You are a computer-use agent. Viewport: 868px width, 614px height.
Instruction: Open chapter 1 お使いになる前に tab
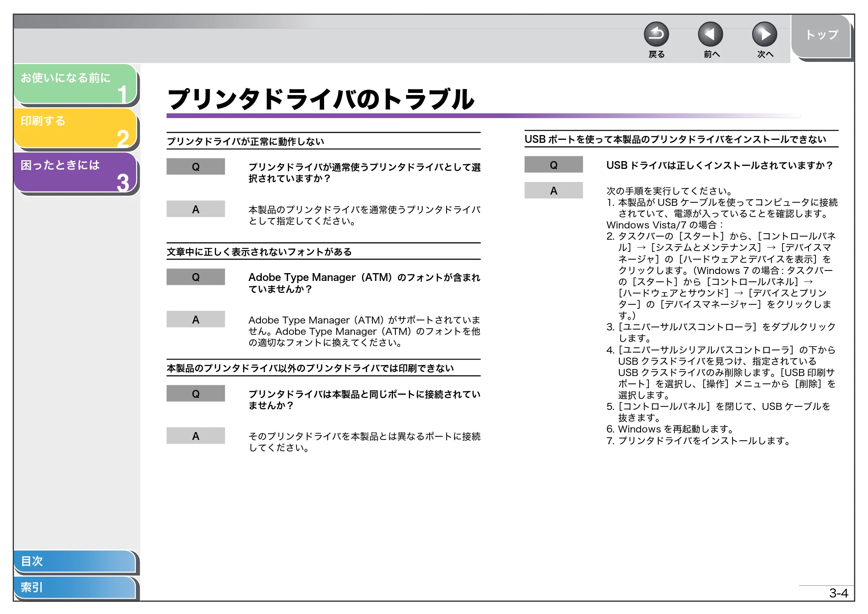tap(76, 83)
